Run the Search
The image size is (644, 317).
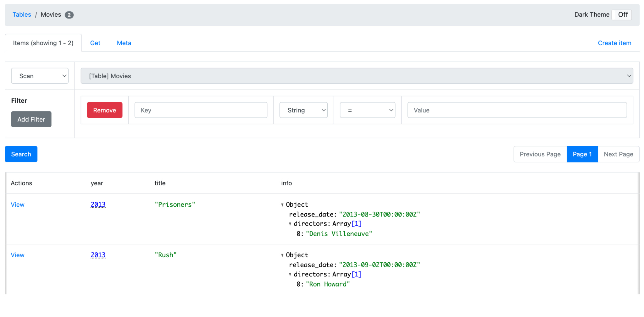click(21, 154)
